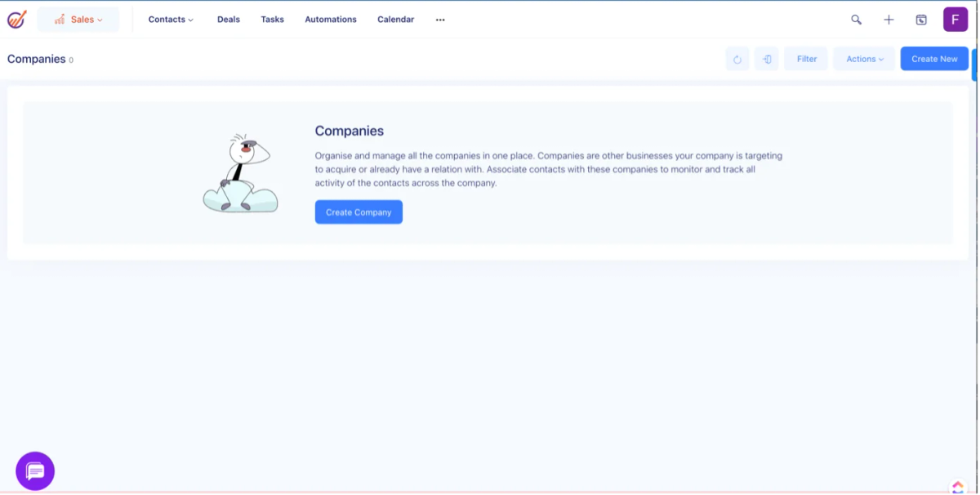
Task: Click the Create Company button
Action: [359, 212]
